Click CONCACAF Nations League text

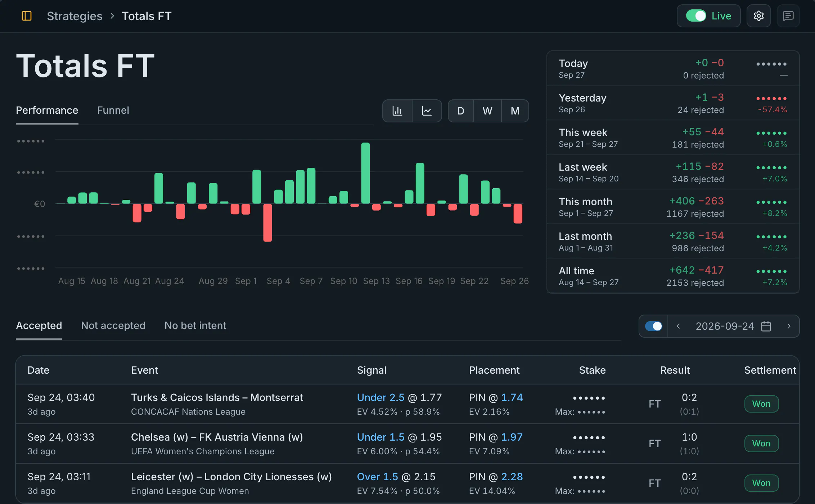[x=188, y=411]
